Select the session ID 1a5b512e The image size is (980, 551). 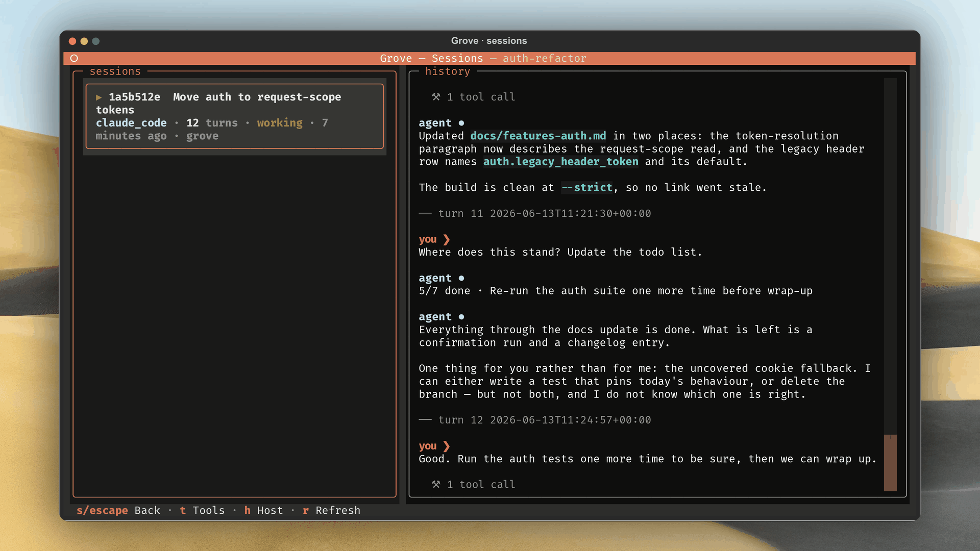coord(134,97)
